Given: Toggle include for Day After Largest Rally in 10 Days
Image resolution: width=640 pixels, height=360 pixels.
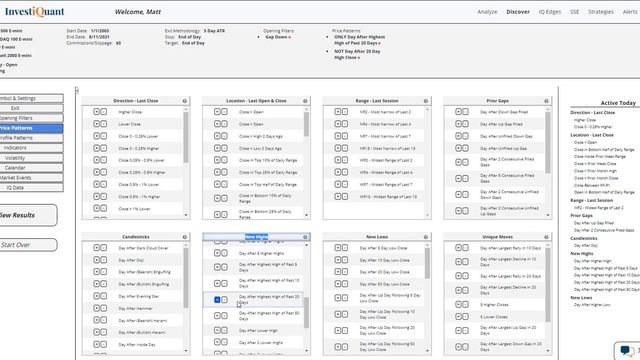Looking at the screenshot, I should coord(458,248).
